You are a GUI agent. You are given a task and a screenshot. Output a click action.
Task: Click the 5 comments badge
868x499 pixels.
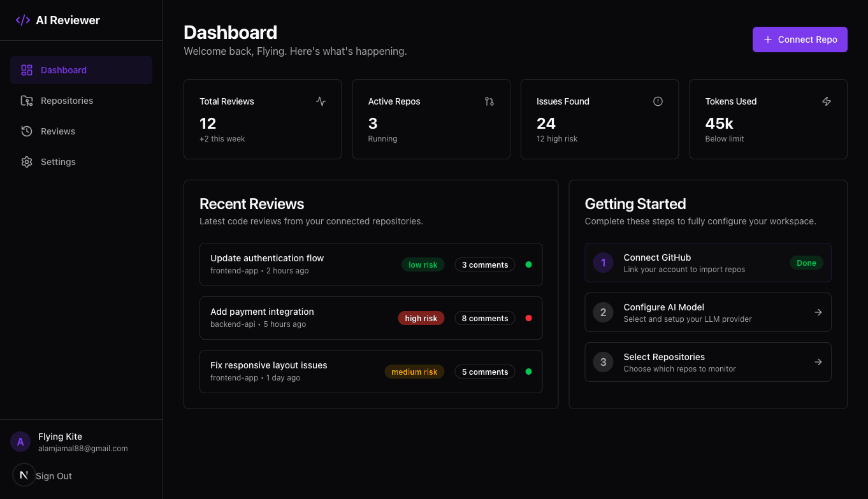pos(485,372)
